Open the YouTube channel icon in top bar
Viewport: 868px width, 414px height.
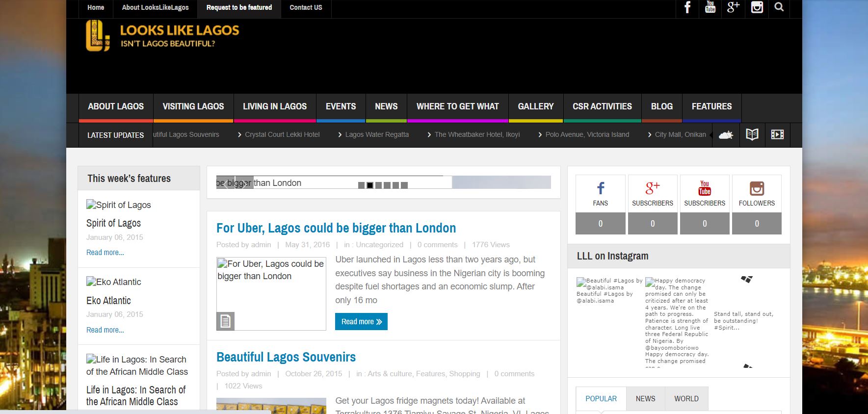[710, 7]
